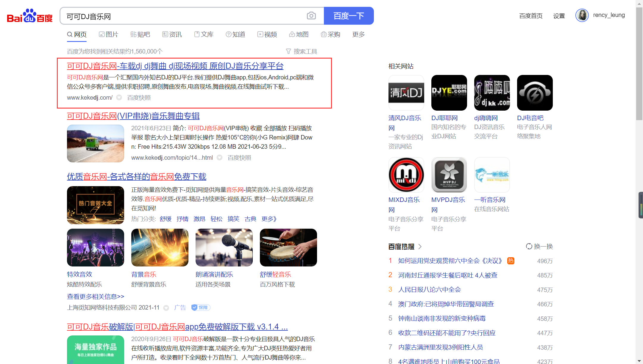
Task: Open dropdown beside kekedj.com/topic URL
Action: [219, 158]
